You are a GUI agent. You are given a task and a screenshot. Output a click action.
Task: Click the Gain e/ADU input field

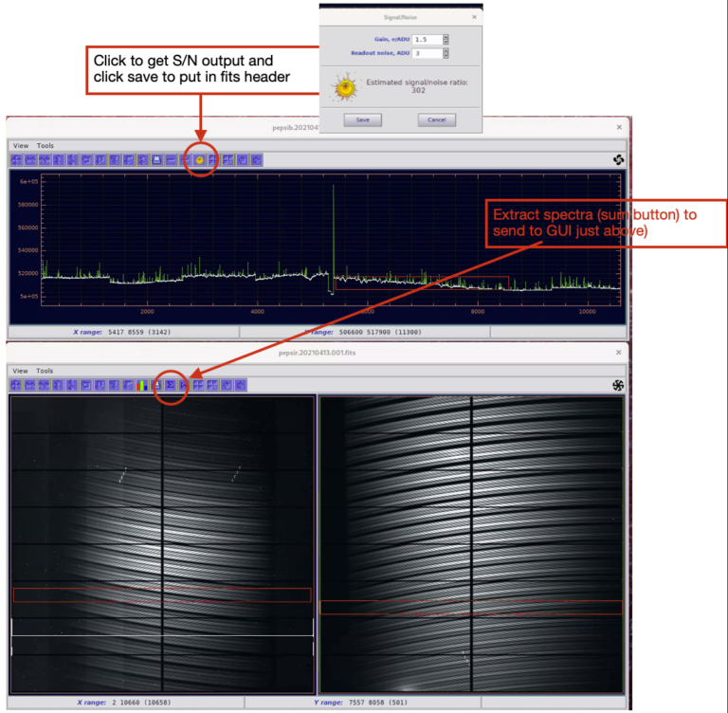click(x=426, y=39)
